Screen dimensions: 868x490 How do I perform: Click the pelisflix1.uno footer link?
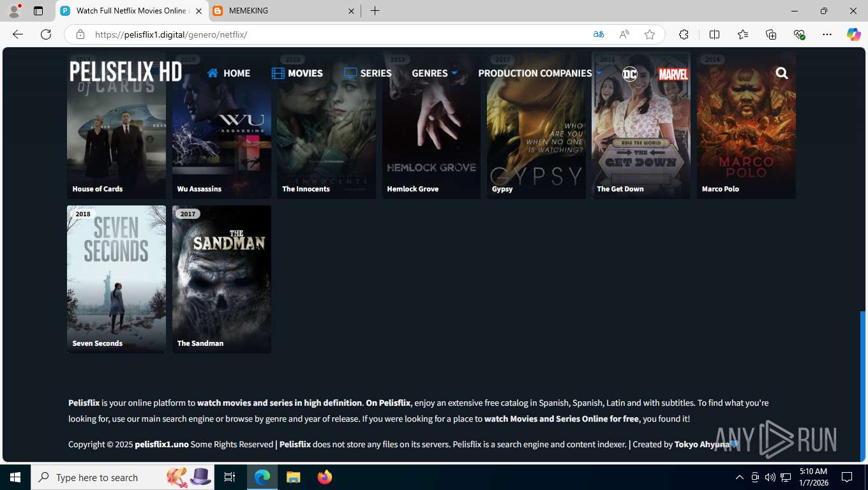161,444
